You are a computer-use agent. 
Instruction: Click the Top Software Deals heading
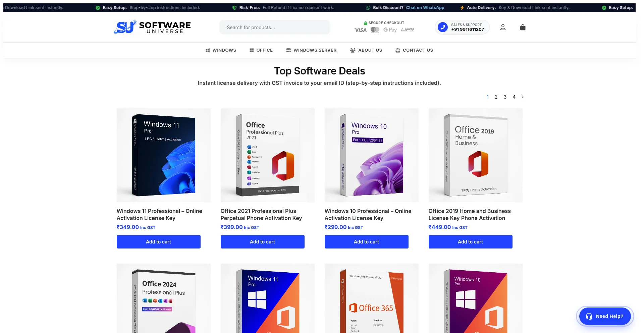[x=319, y=71]
